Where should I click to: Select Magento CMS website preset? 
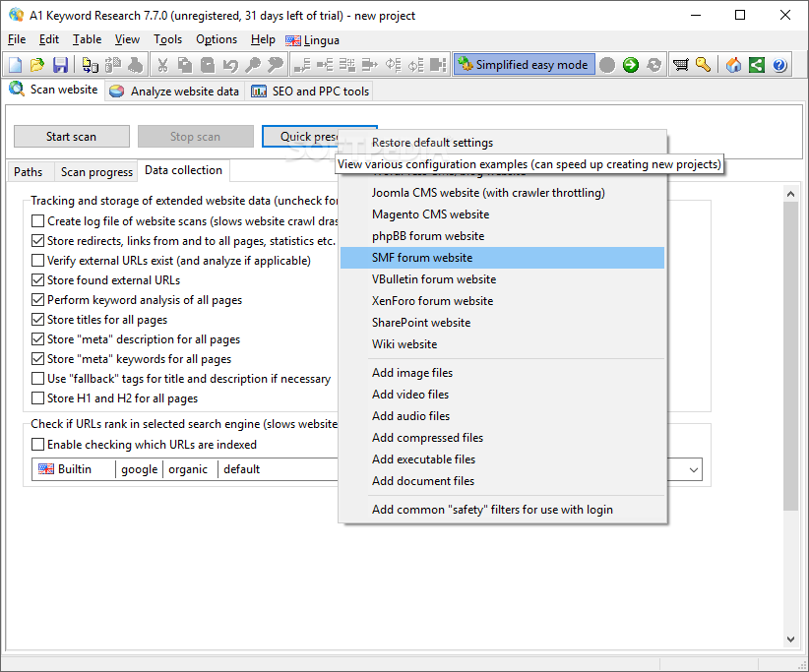pyautogui.click(x=502, y=214)
